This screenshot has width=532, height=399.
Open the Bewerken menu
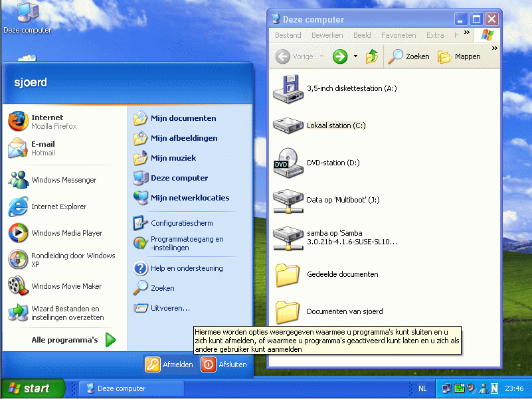(327, 35)
